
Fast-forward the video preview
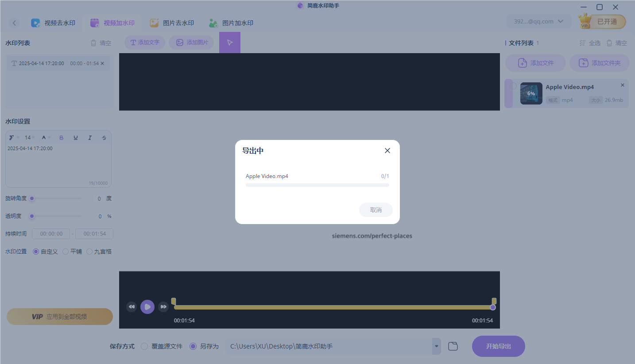[x=163, y=306]
